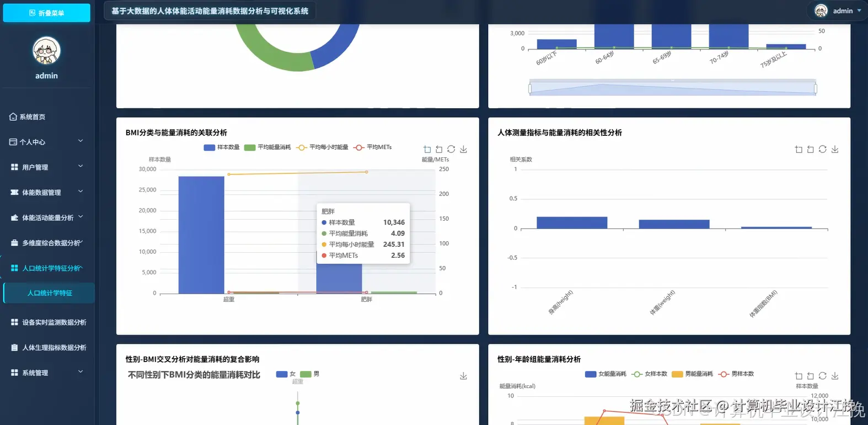Click the clipboard icon beside 人体生理指标数据分析

tap(14, 347)
